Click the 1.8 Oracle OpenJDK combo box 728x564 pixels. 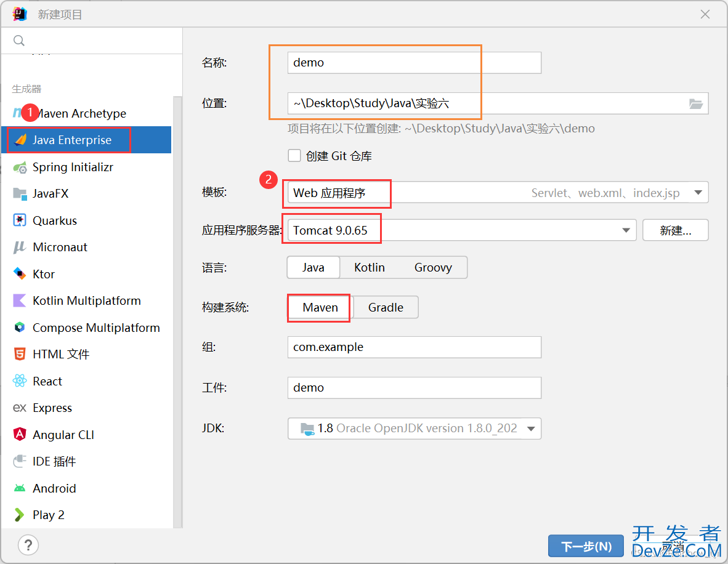coord(414,429)
